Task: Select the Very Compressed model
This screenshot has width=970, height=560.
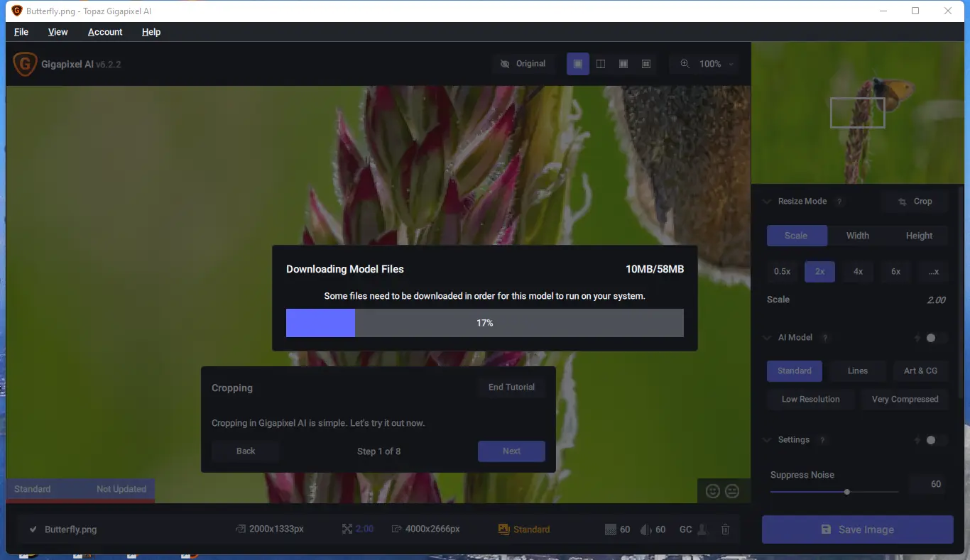Action: coord(905,400)
